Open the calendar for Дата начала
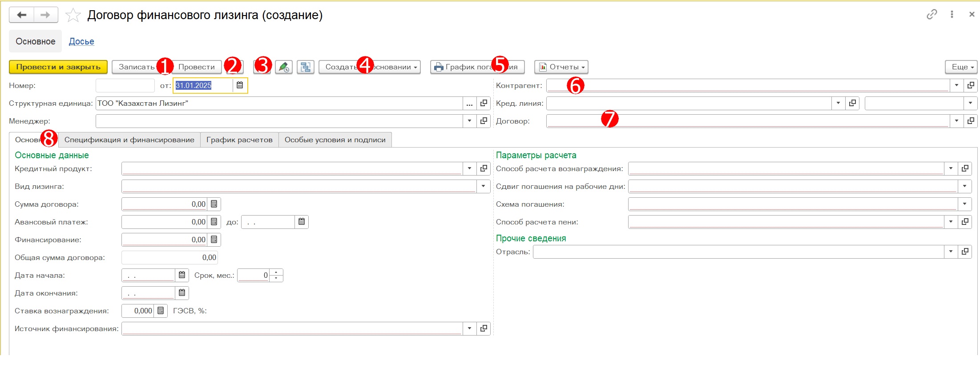Screen dimensions: 980x384 pos(182,275)
